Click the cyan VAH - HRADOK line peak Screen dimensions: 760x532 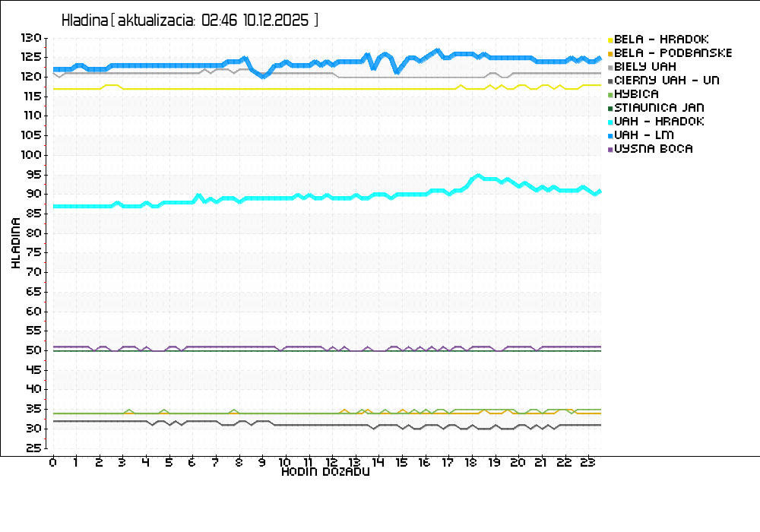coord(477,176)
